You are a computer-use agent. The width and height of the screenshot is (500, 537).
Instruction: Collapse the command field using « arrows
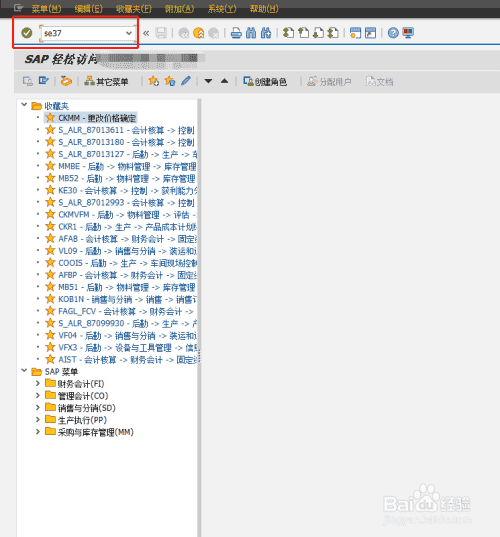pyautogui.click(x=146, y=33)
